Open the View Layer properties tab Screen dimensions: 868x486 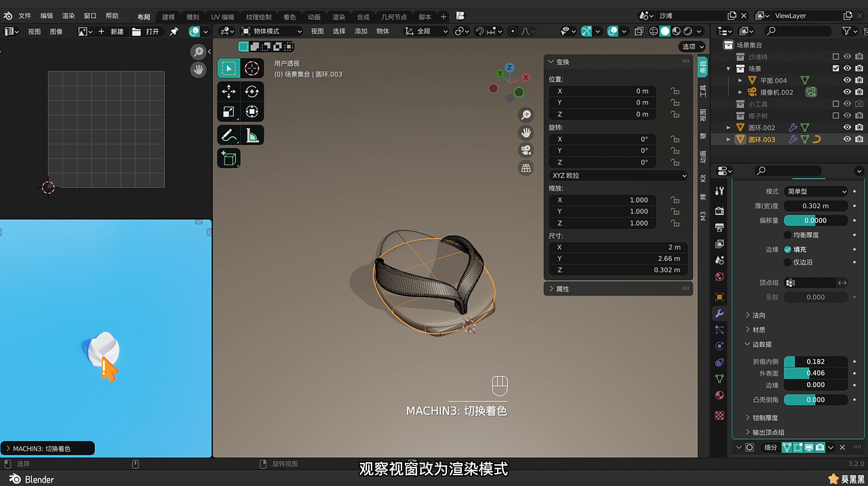(719, 243)
